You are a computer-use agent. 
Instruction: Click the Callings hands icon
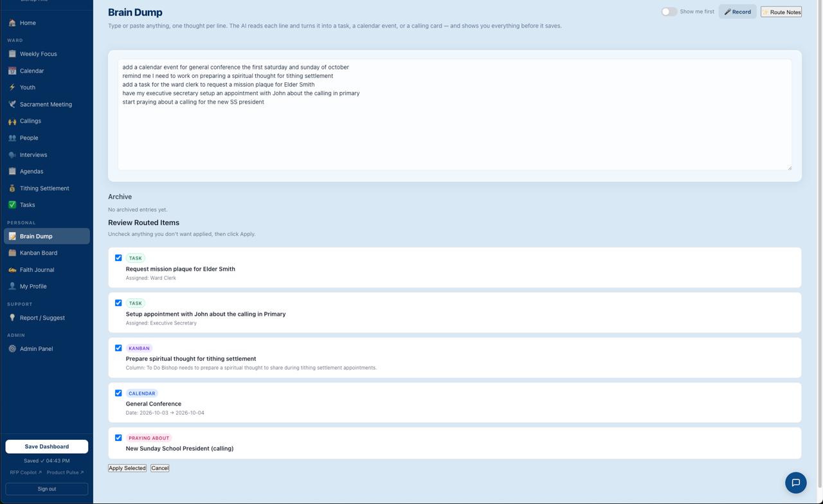click(12, 121)
